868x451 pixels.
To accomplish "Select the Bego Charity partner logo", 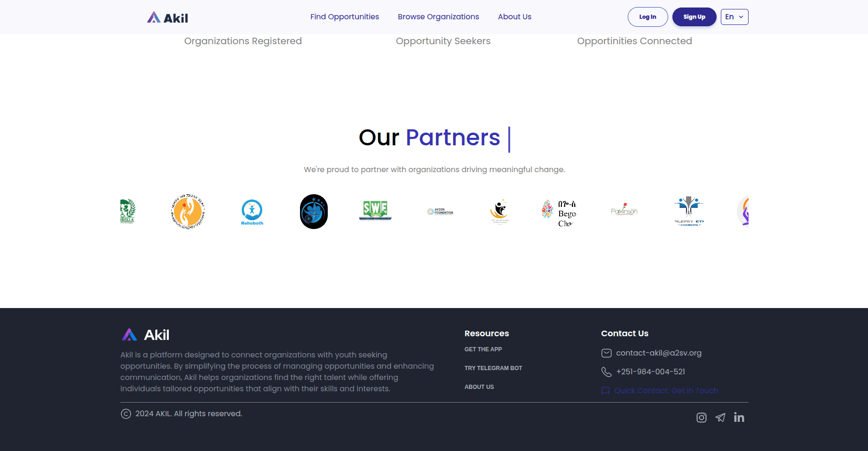I will [x=559, y=213].
